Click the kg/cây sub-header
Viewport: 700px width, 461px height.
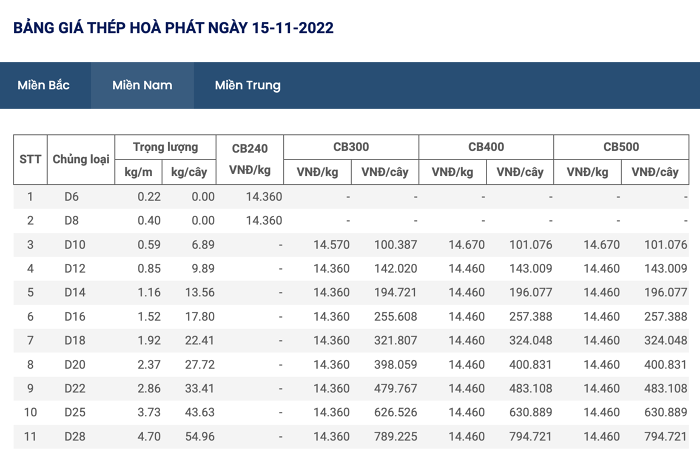188,172
